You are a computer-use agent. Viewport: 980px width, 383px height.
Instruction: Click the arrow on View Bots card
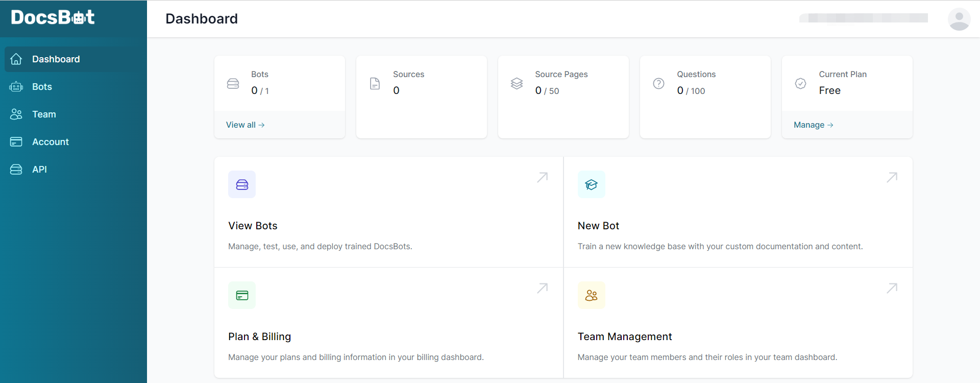tap(543, 177)
